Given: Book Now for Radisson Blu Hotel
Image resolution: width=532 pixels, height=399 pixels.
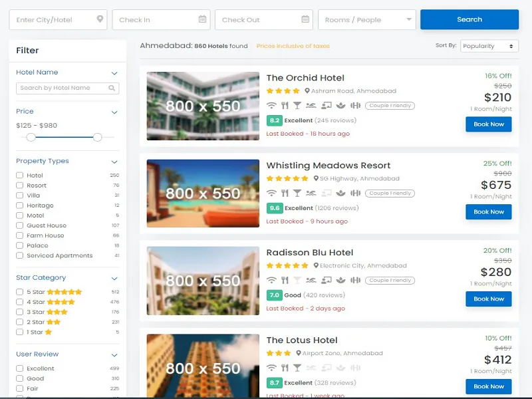Looking at the screenshot, I should click(489, 299).
